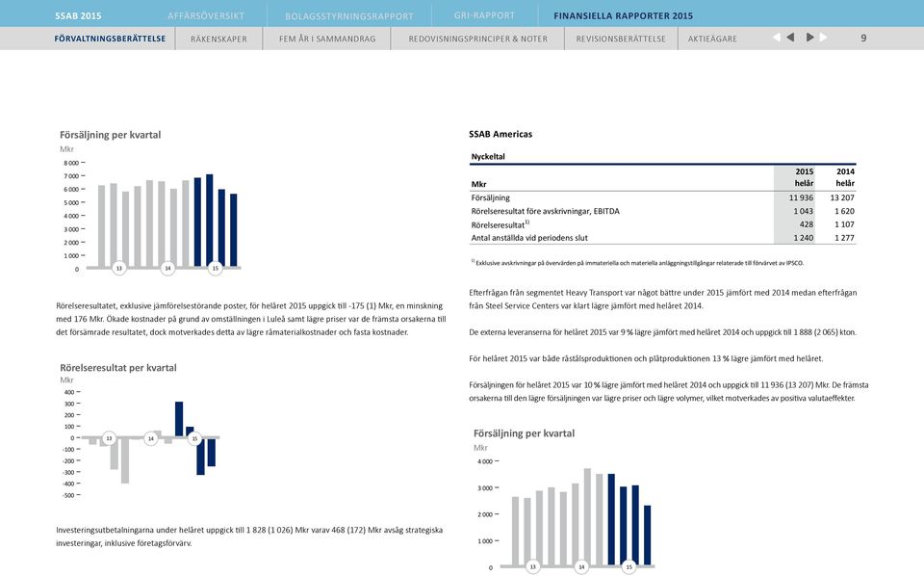Screen dimensions: 924x576
Task: Click the paragraph mentioning -175 (1) Mkr
Action: click(251, 319)
